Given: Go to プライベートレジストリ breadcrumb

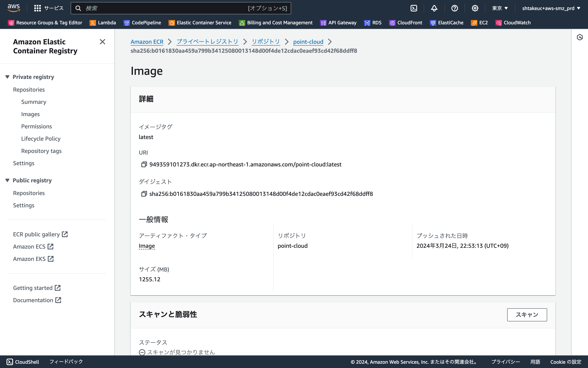Looking at the screenshot, I should (x=207, y=42).
